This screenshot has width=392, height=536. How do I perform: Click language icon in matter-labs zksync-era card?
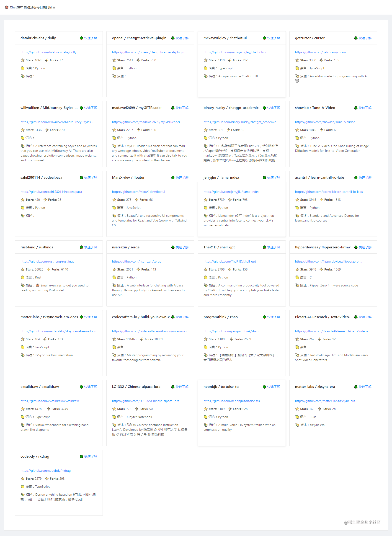[297, 417]
